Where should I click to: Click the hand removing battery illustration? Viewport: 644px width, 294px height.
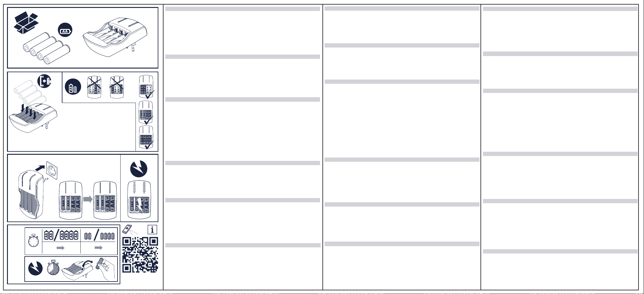107,268
